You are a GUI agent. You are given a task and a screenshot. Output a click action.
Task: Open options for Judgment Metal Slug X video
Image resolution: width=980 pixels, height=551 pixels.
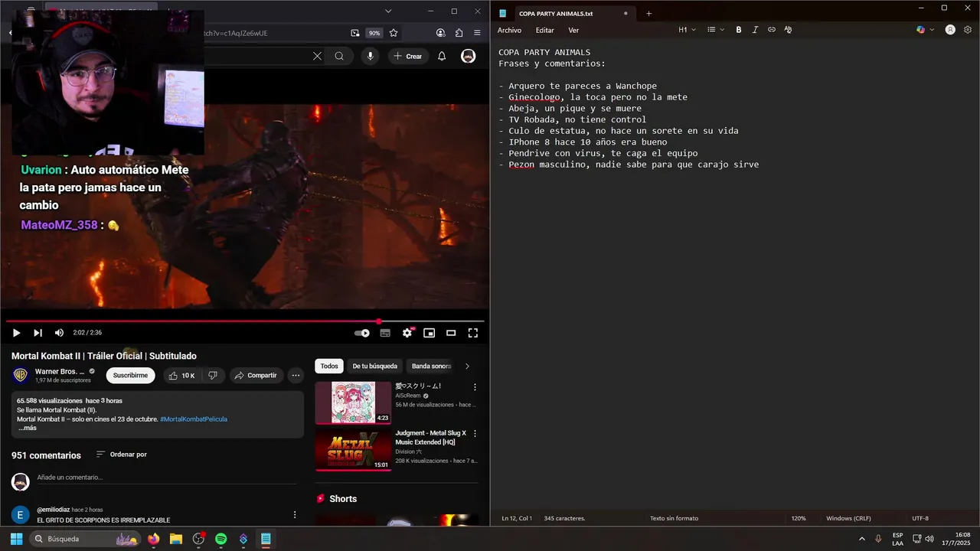tap(475, 434)
